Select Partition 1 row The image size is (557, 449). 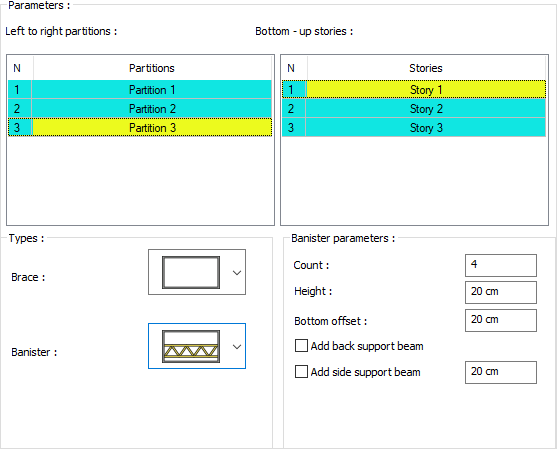(x=140, y=90)
